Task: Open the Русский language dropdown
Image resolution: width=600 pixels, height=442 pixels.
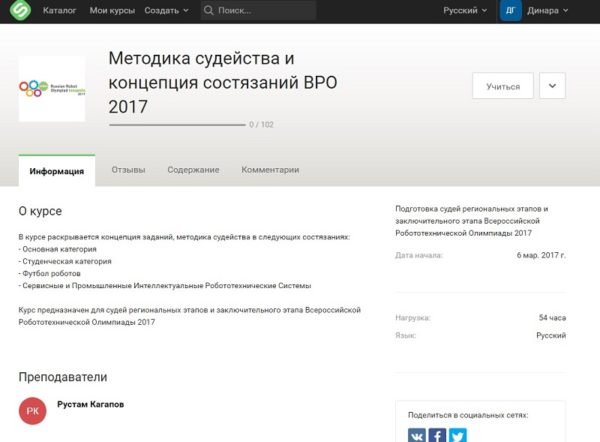Action: point(465,10)
